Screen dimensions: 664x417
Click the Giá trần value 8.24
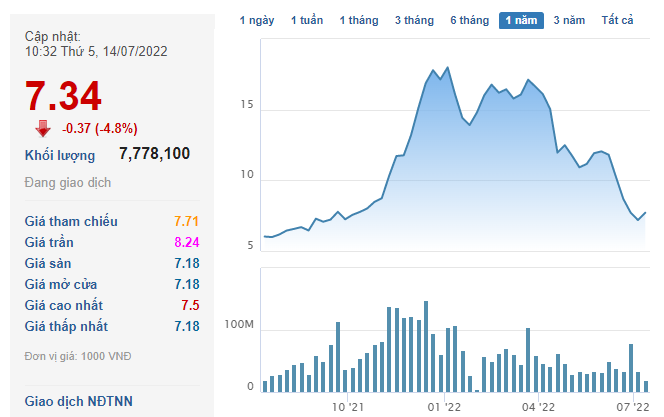tap(187, 242)
